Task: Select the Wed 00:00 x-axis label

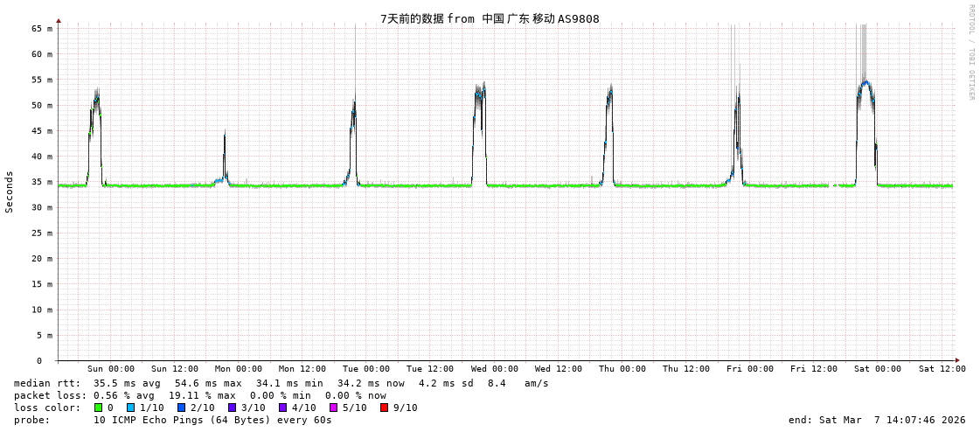Action: [x=495, y=369]
